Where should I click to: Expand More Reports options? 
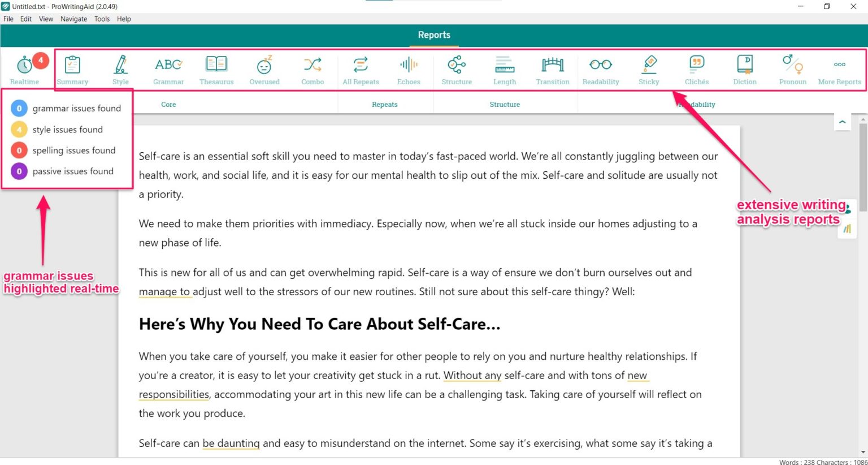coord(840,68)
